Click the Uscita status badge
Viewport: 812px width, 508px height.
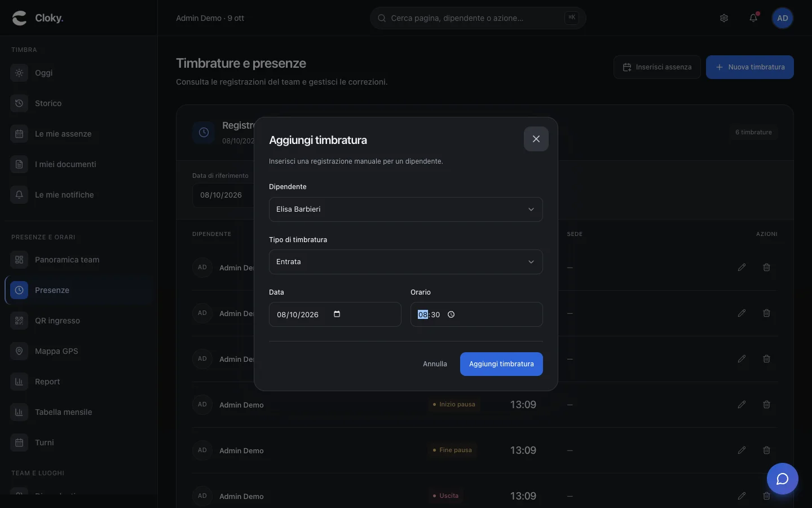445,496
